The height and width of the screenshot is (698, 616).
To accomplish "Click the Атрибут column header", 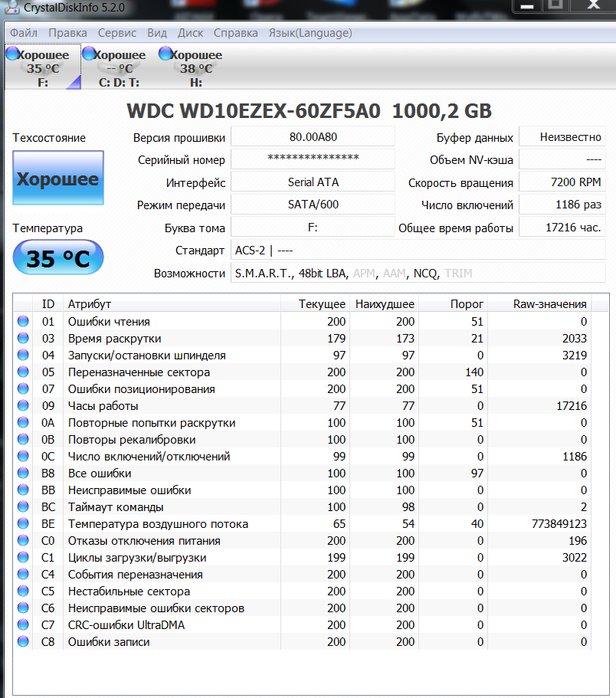I will click(172, 304).
